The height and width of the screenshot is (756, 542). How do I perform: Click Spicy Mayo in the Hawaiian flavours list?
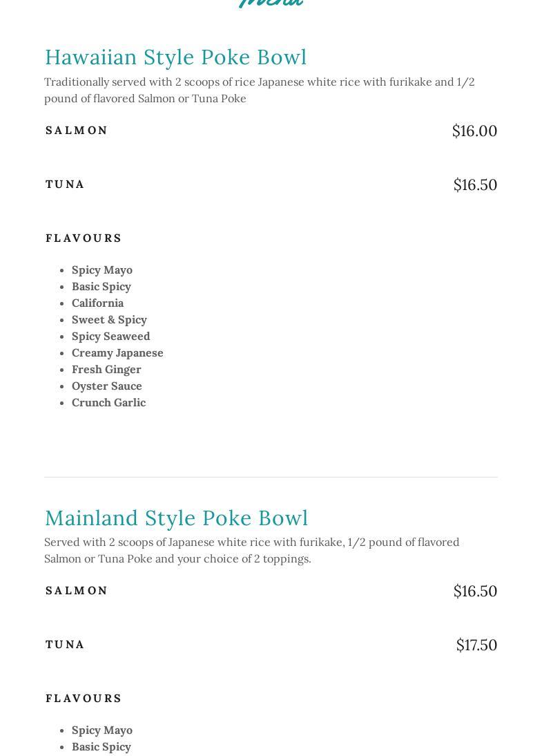102,270
